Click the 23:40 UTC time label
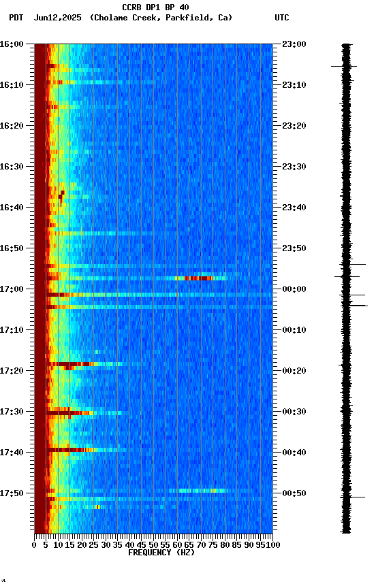The width and height of the screenshot is (376, 588). [294, 208]
